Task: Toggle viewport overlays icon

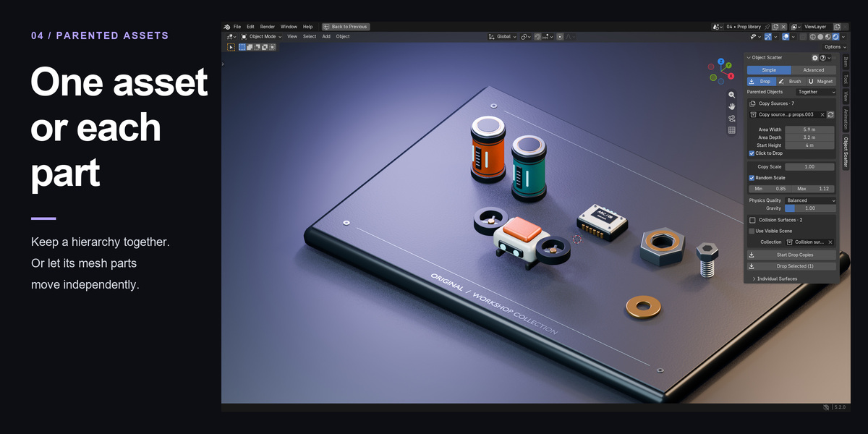Action: pyautogui.click(x=787, y=36)
